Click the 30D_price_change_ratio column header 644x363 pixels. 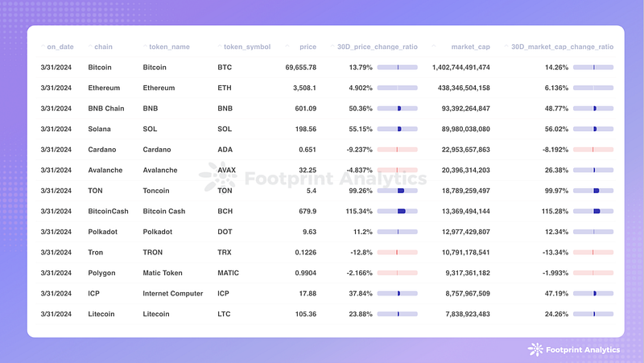pos(375,47)
